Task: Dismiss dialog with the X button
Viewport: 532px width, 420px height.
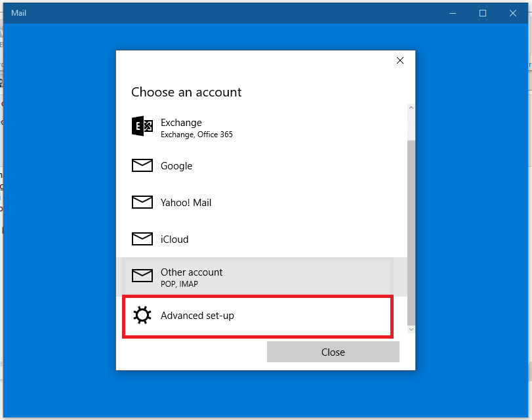Action: (399, 60)
